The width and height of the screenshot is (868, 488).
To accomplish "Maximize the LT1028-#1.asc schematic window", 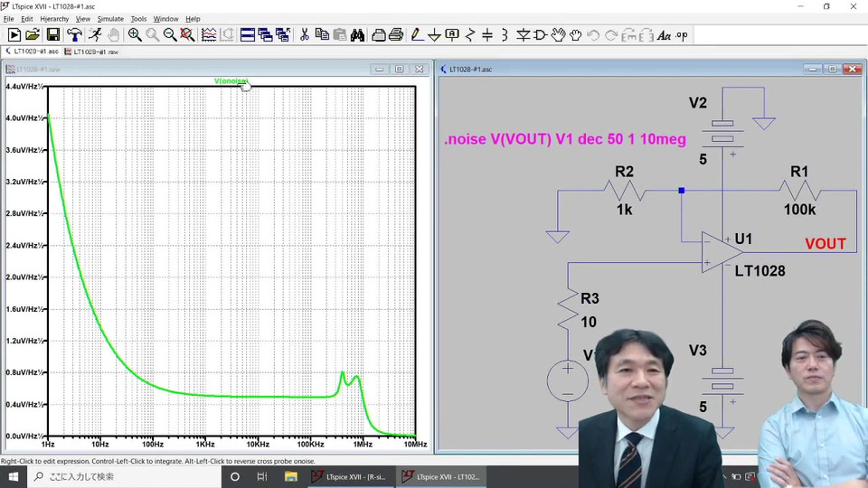I will 832,70.
